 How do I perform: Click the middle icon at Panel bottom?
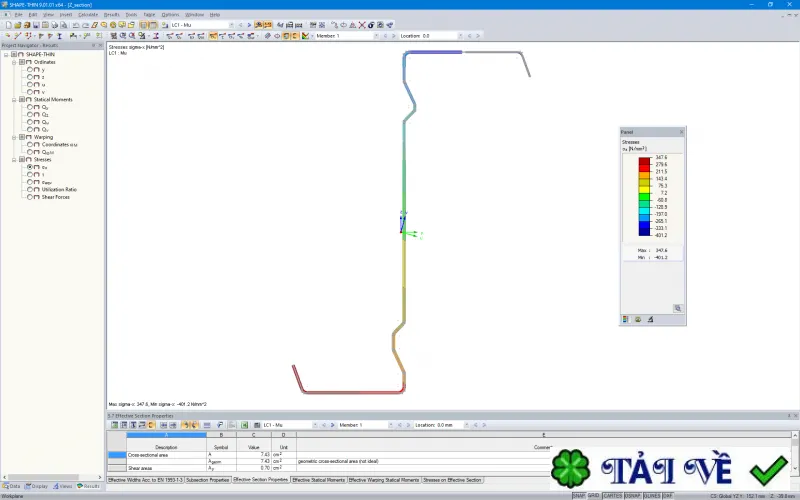[638, 319]
